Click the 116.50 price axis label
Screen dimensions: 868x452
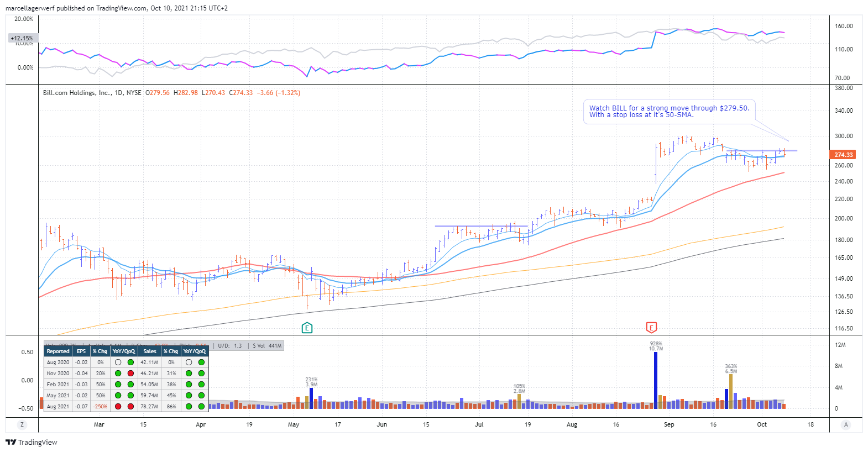(x=844, y=328)
